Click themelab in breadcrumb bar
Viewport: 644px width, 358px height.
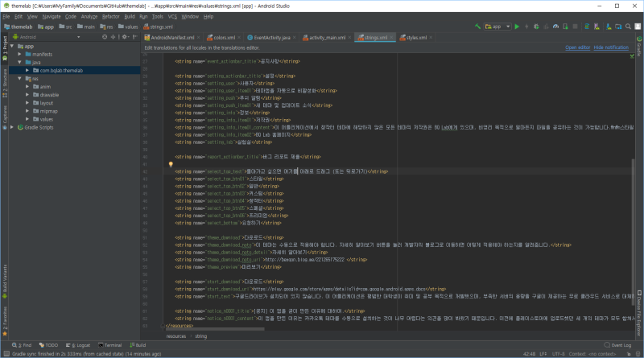point(18,27)
